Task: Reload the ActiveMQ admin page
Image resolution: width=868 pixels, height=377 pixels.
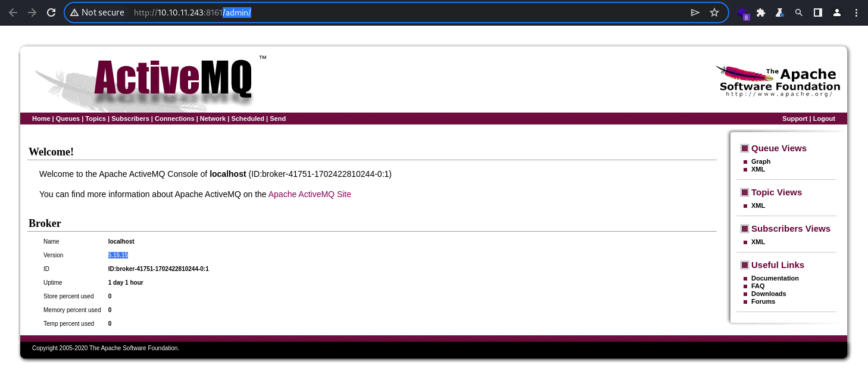Action: tap(51, 13)
